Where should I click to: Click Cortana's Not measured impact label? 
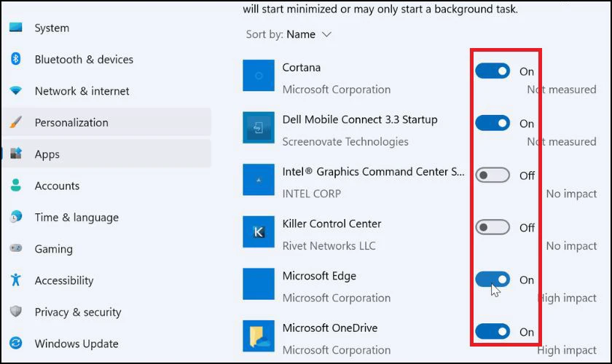click(x=562, y=90)
